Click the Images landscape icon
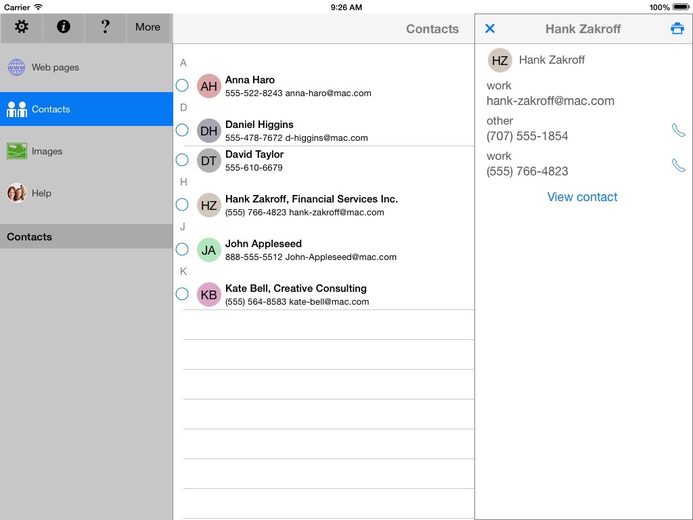 click(x=16, y=151)
